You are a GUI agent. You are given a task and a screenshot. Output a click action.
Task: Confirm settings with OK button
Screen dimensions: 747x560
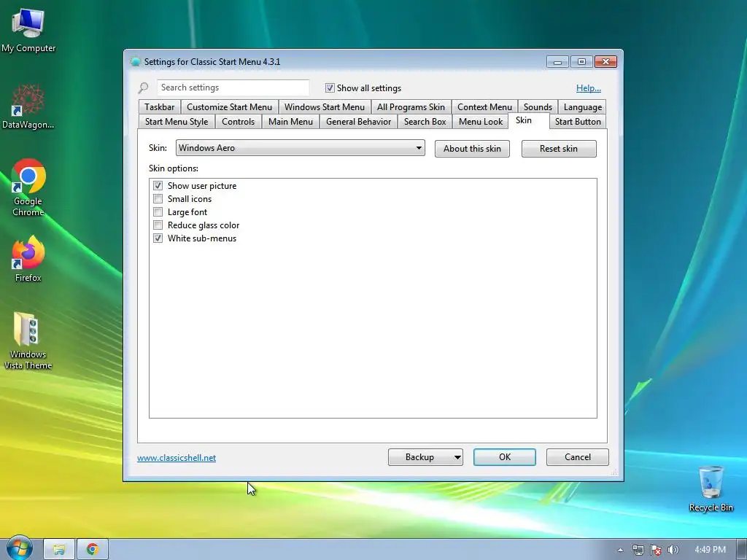click(505, 457)
